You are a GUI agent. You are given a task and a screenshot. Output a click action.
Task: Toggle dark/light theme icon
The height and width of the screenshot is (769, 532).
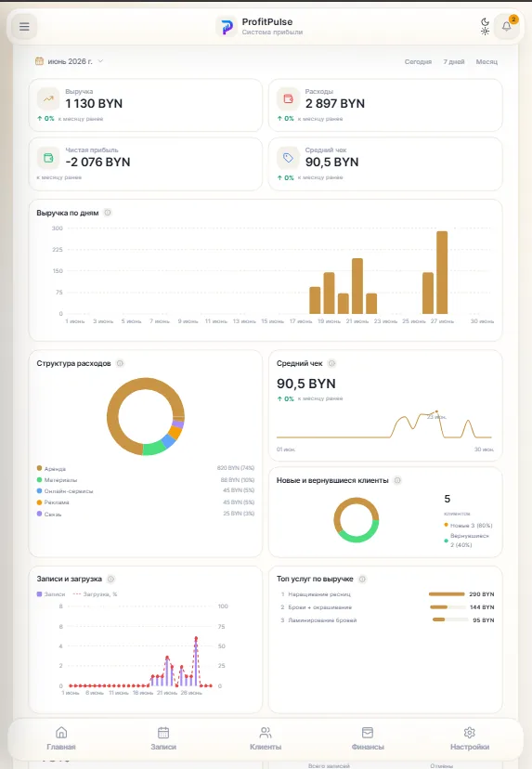[x=485, y=27]
